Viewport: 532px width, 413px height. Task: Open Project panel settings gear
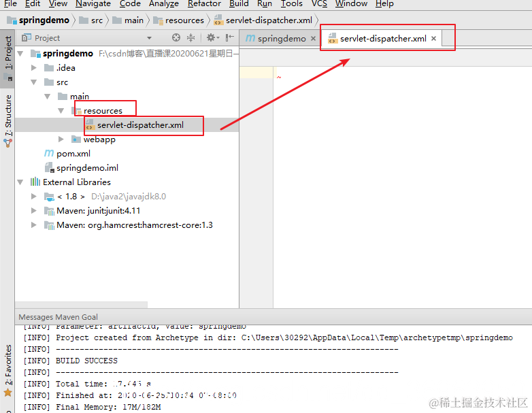(x=213, y=37)
